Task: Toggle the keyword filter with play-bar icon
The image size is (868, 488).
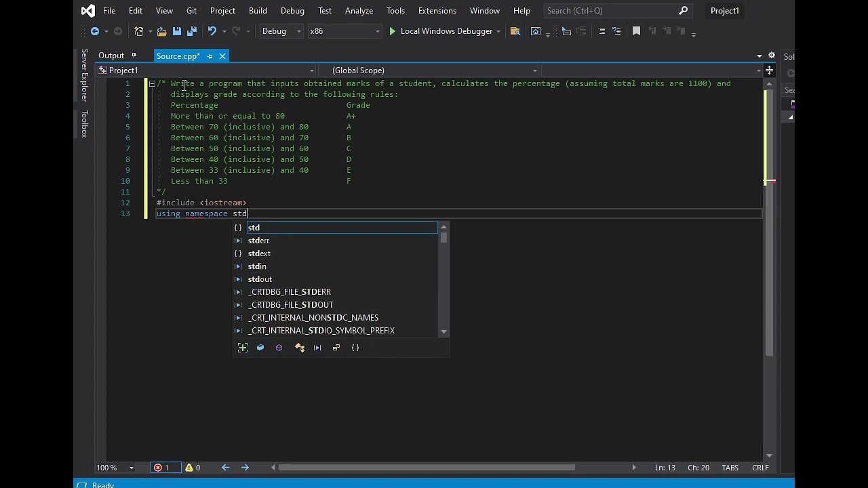Action: point(317,348)
